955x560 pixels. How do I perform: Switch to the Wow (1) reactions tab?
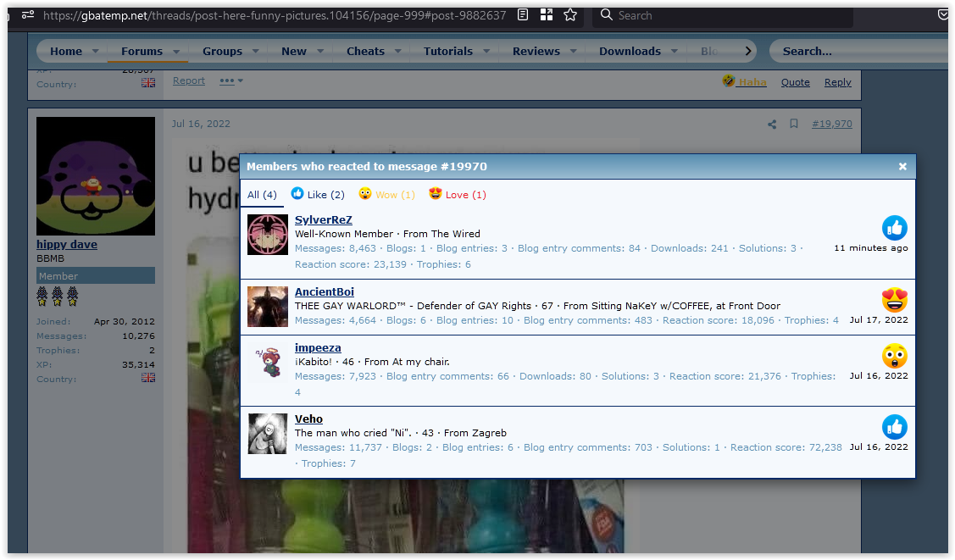(386, 195)
